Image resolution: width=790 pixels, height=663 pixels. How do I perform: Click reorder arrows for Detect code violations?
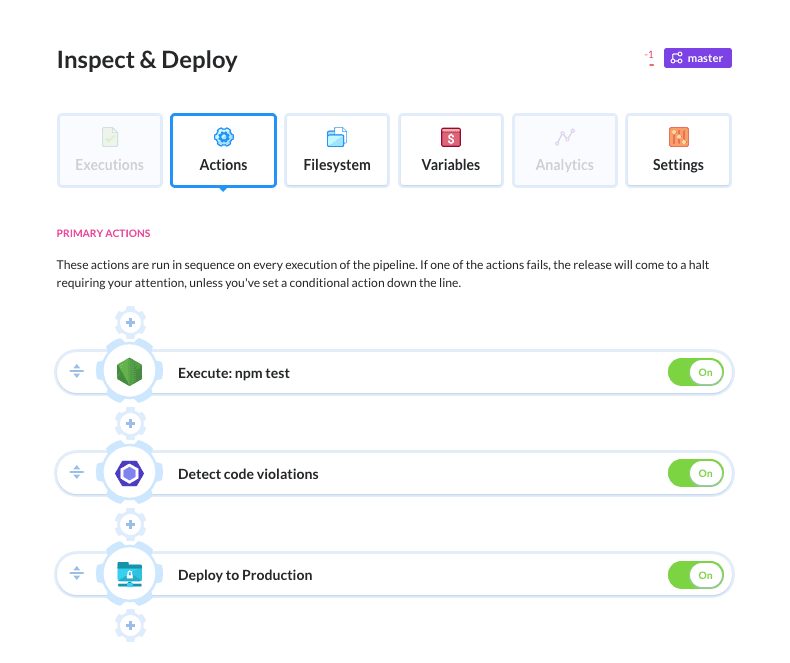(76, 473)
